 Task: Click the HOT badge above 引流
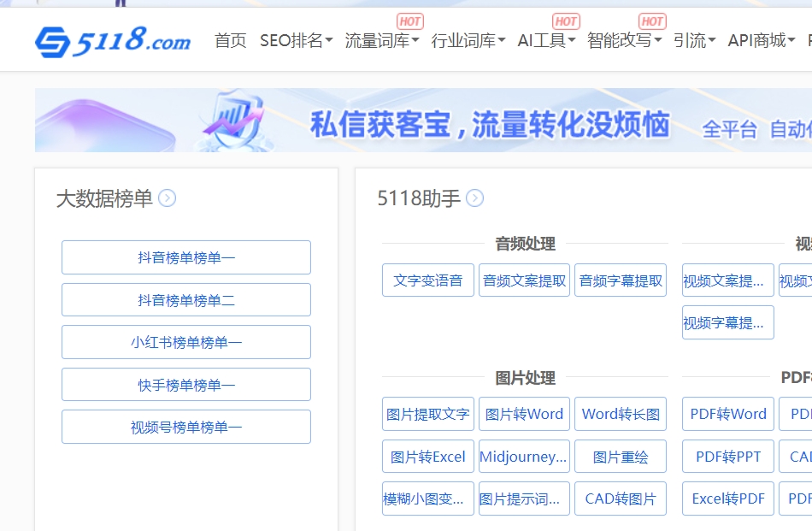(652, 21)
